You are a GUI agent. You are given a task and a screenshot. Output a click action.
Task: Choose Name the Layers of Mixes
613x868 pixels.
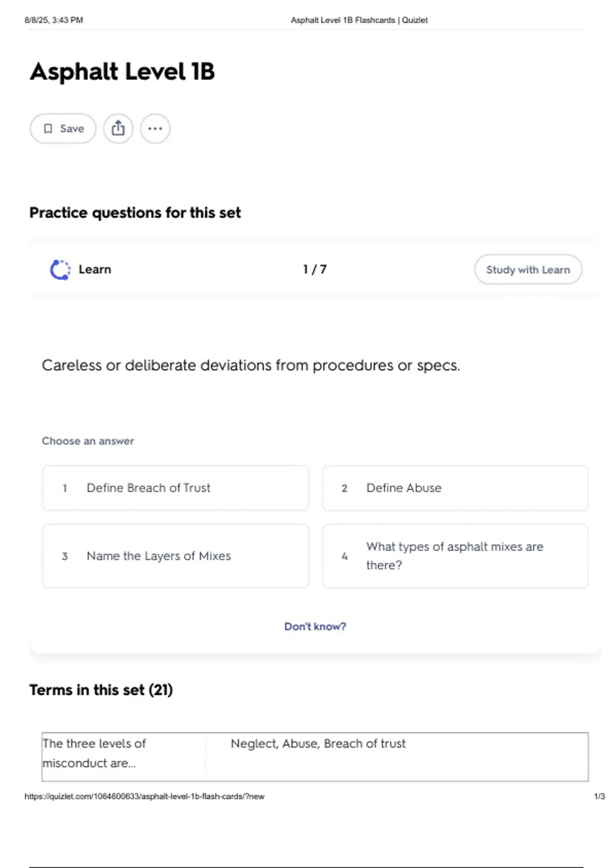coord(176,556)
